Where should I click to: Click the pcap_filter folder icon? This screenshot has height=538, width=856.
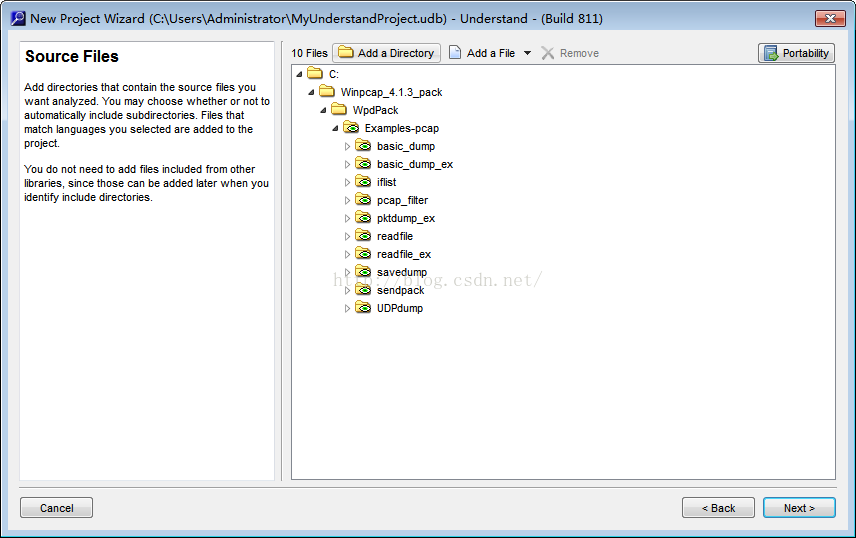coord(363,199)
